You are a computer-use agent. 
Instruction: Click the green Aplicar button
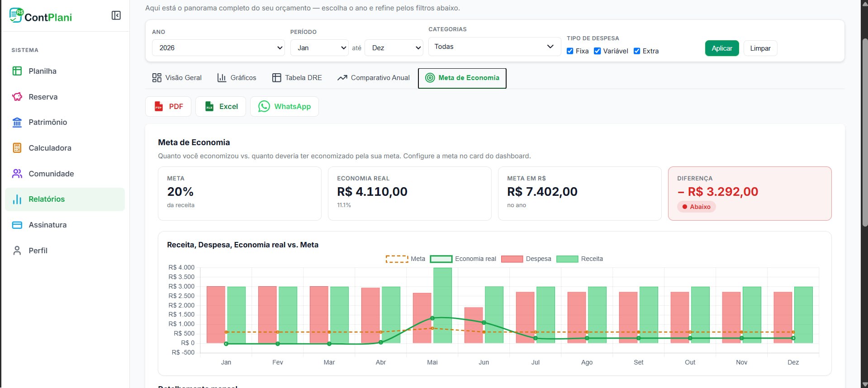[x=722, y=48]
